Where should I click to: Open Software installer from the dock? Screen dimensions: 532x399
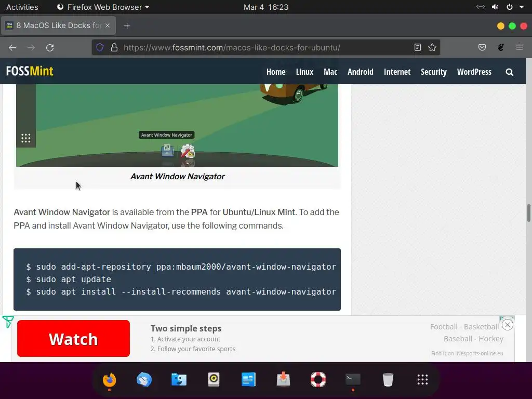283,379
